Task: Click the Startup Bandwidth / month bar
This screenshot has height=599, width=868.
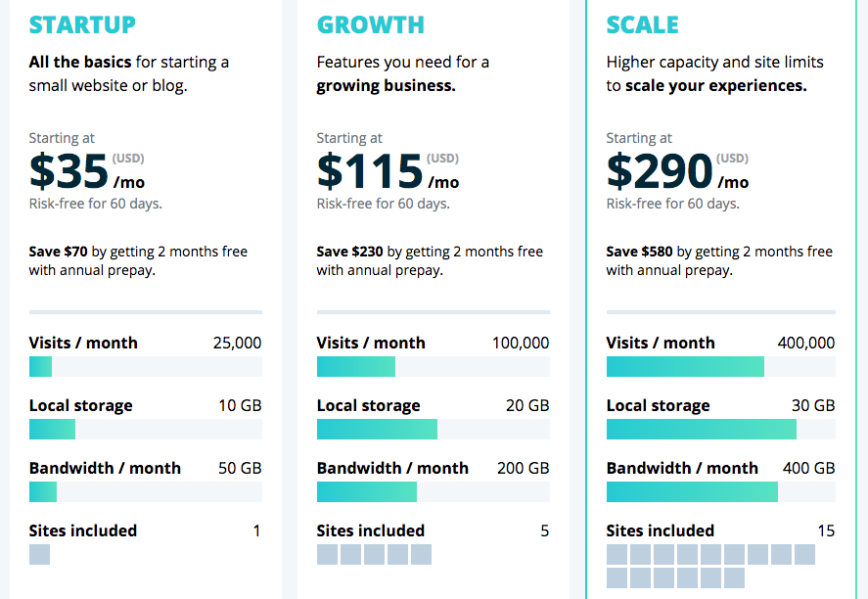Action: pos(145,492)
